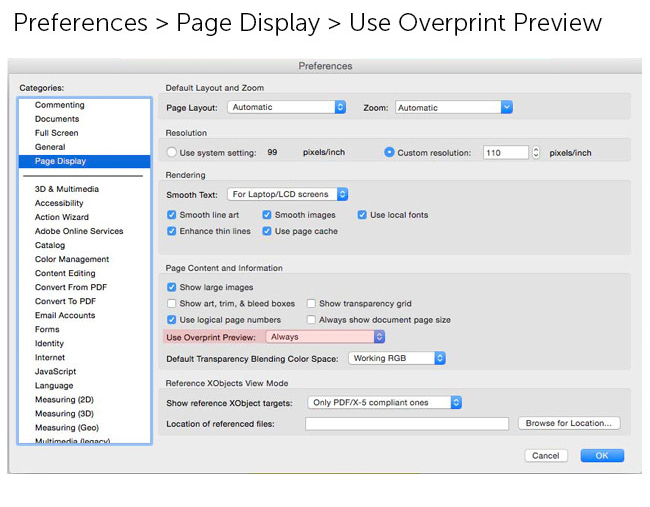The height and width of the screenshot is (507, 650).
Task: Select the Page Display category
Action: [x=85, y=161]
